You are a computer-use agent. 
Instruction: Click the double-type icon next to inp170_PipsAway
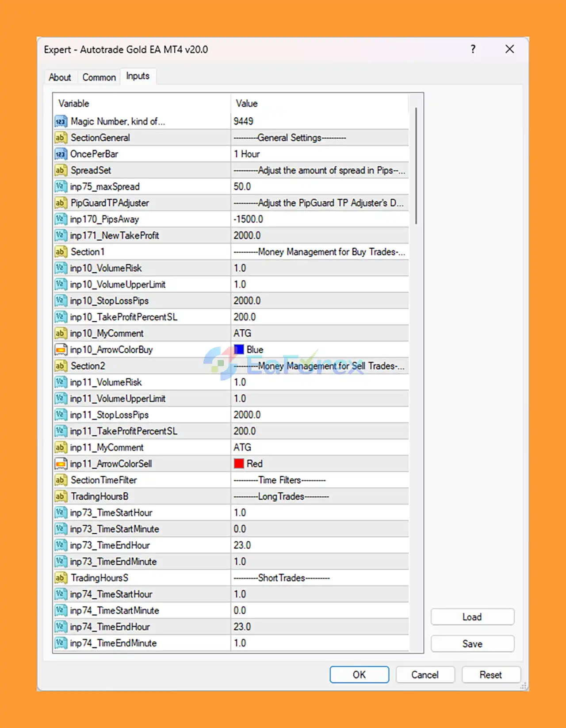coord(61,219)
